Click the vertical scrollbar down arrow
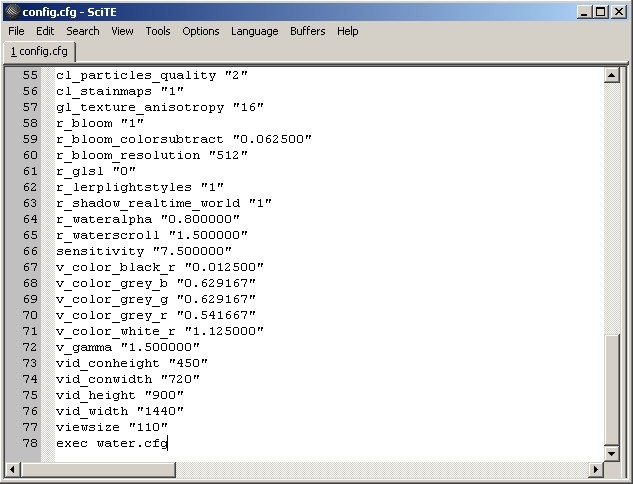This screenshot has width=633, height=484. click(612, 453)
